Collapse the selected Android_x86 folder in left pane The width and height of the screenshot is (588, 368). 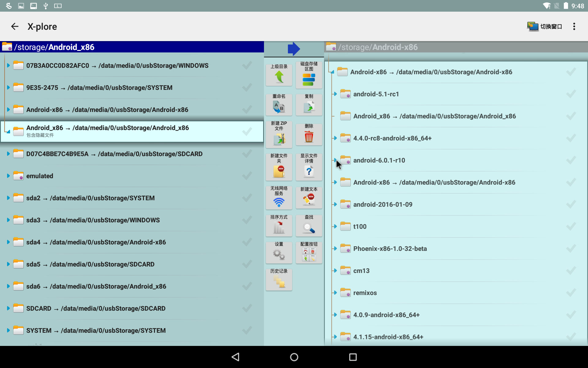coord(8,132)
